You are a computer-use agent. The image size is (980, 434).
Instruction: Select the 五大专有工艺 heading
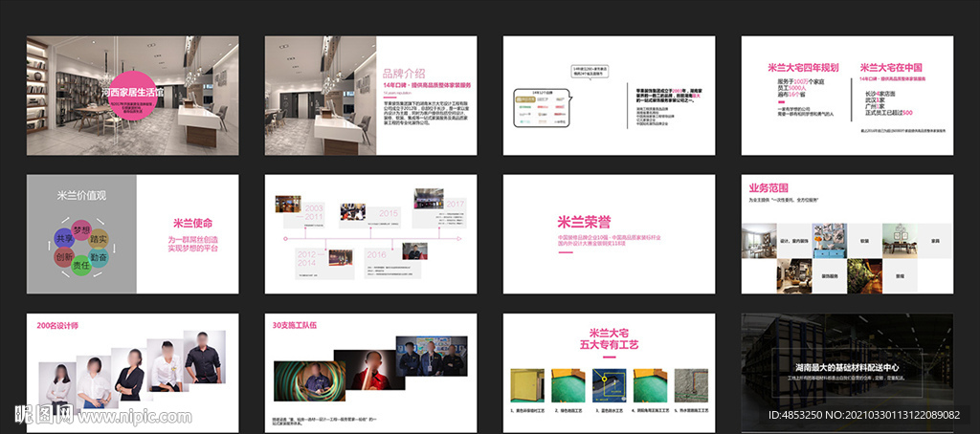pyautogui.click(x=610, y=345)
